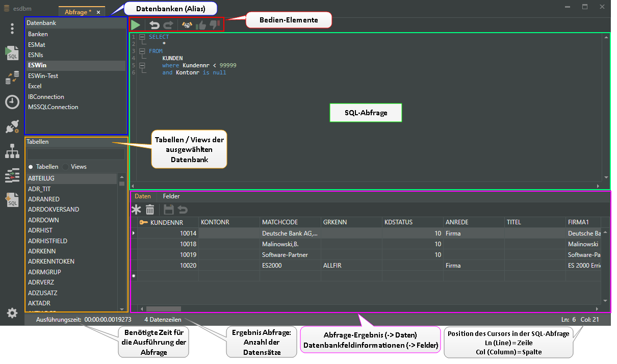Image resolution: width=617 pixels, height=364 pixels.
Task: Click the esdbm application icon
Action: (x=7, y=7)
